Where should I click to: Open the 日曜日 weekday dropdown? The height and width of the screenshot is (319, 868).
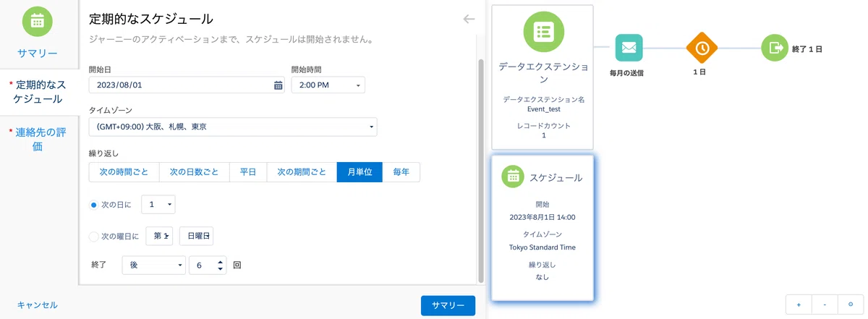point(196,236)
